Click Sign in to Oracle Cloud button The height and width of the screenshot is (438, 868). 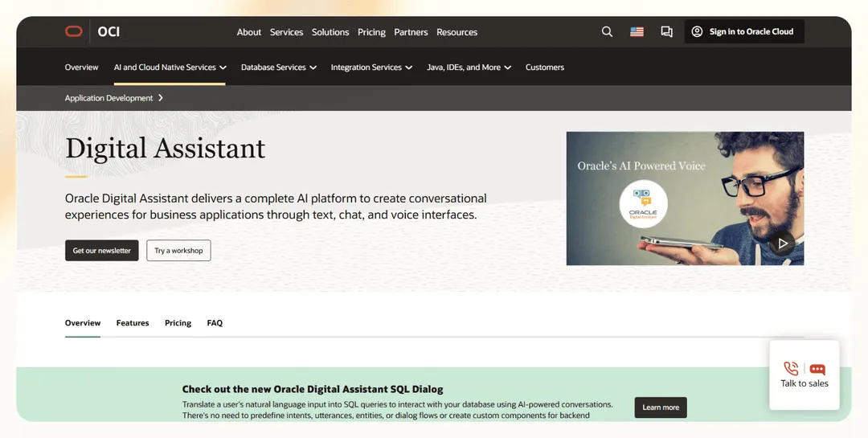744,31
